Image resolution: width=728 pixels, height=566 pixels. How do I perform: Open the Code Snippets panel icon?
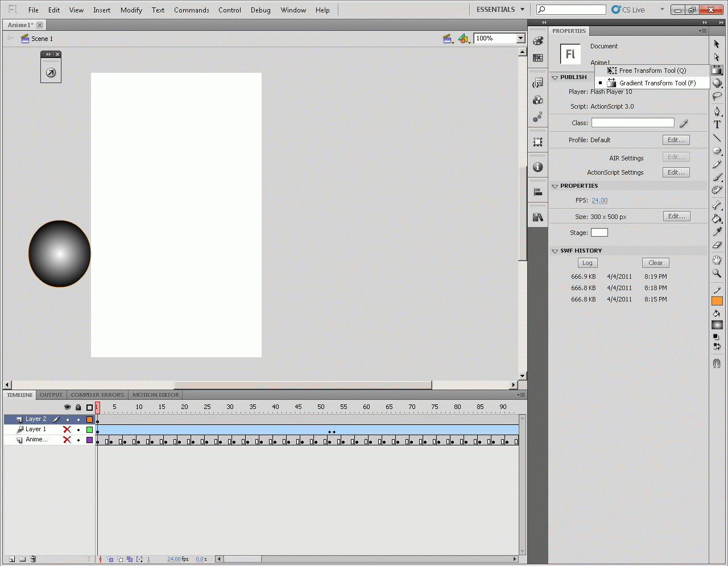pos(537,83)
